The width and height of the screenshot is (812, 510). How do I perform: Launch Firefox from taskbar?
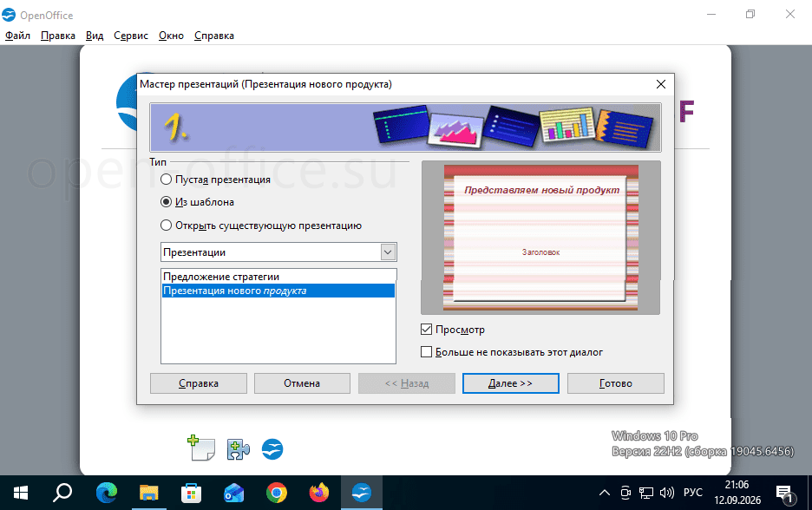319,493
